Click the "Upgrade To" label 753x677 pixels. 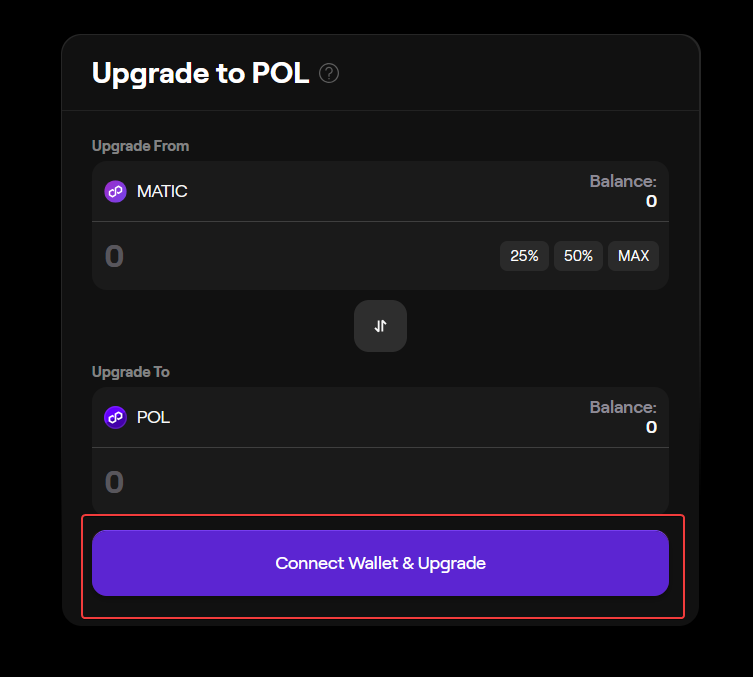131,372
